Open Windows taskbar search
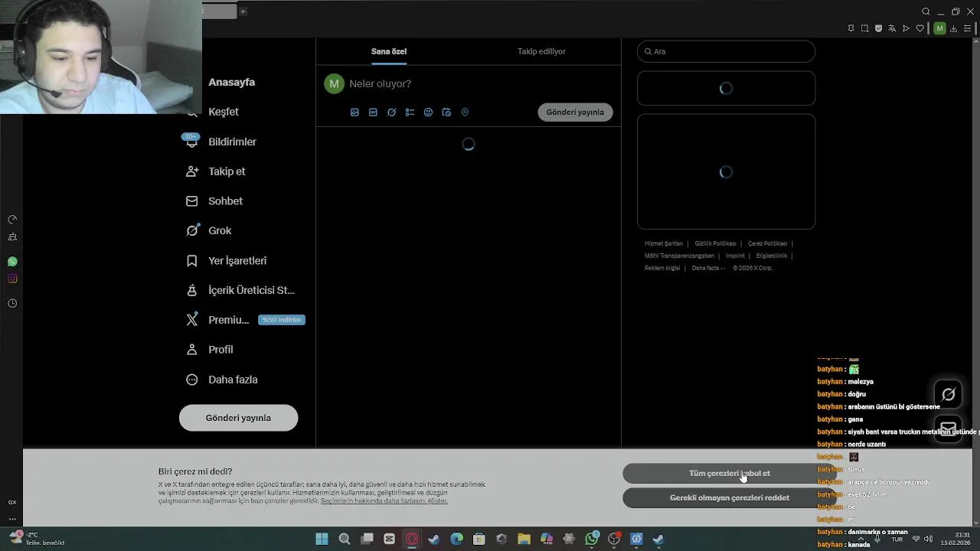This screenshot has height=551, width=980. point(345,539)
